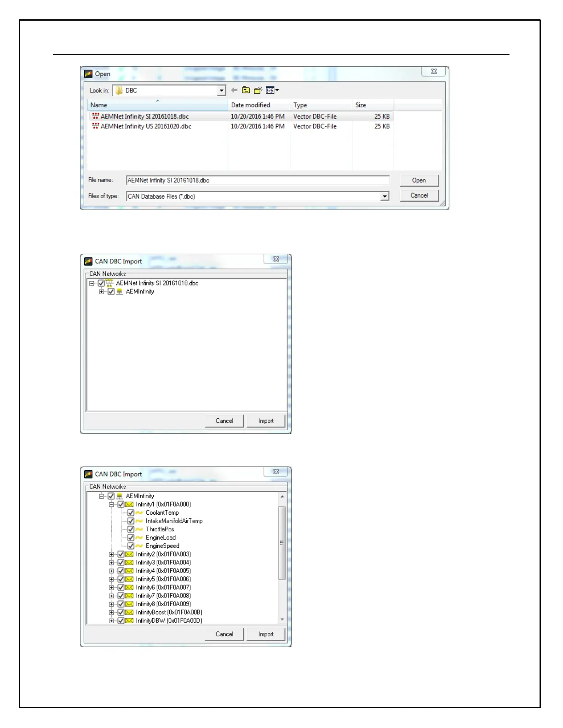Image resolution: width=563 pixels, height=728 pixels.
Task: Click the envelope icon of Infinity5 (0x01F0A006)
Action: [130, 579]
